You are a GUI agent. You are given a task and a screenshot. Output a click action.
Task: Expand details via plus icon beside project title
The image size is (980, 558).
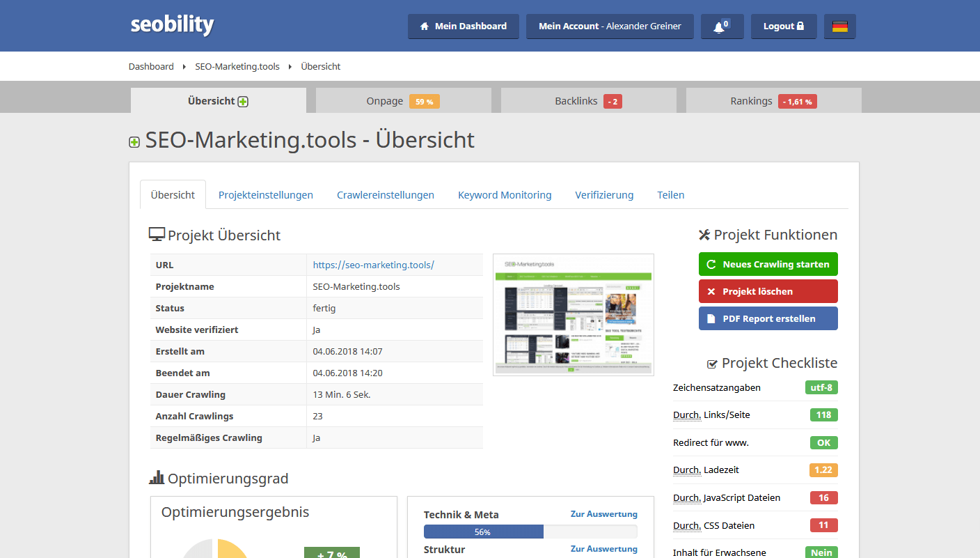[x=134, y=141]
